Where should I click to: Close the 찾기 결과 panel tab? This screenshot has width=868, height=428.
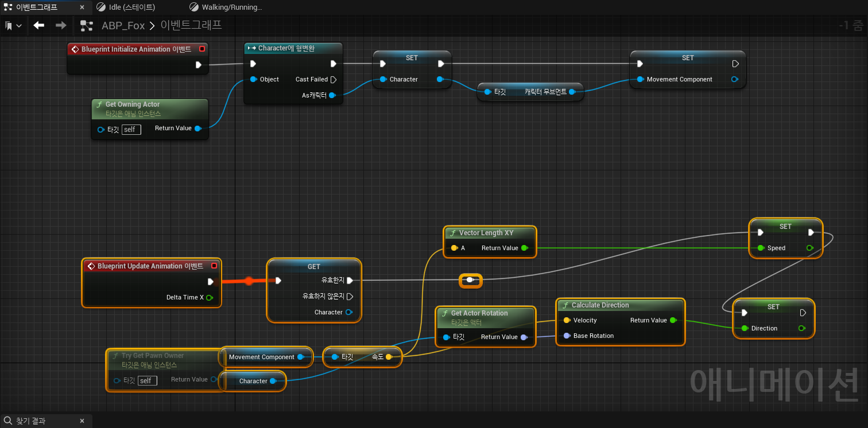pos(82,421)
